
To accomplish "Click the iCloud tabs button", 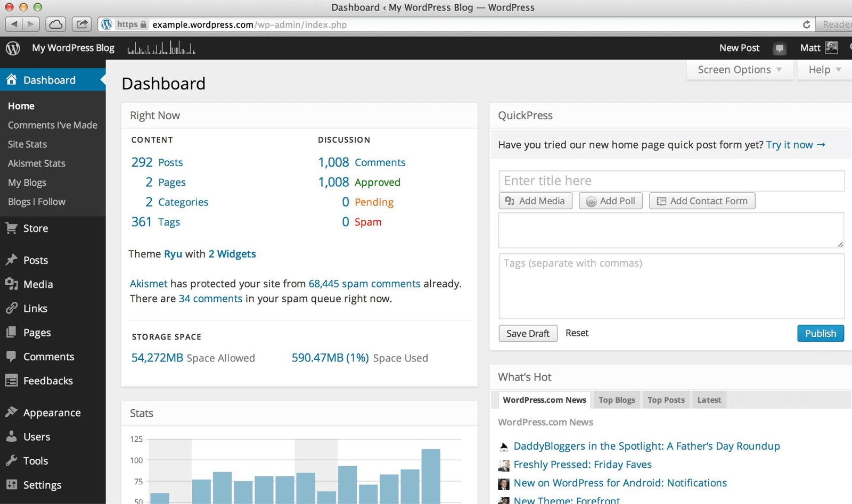I will (56, 24).
